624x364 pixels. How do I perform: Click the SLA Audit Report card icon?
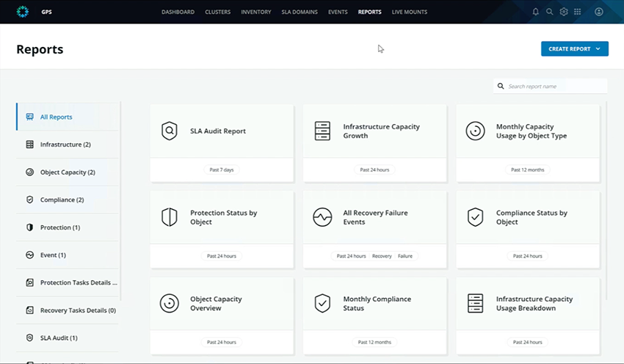(x=170, y=131)
